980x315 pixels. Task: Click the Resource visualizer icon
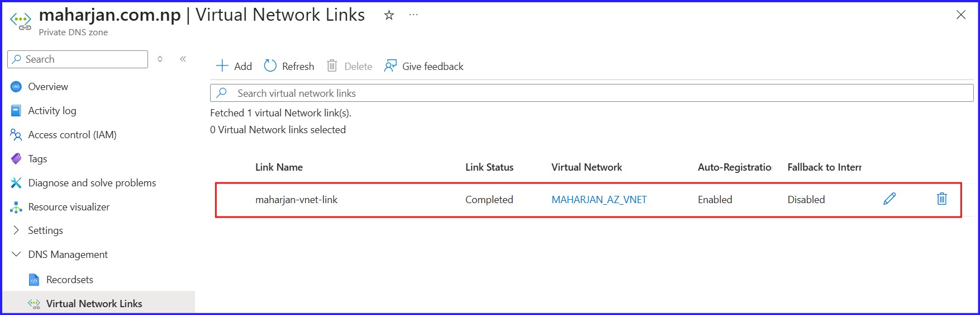16,207
